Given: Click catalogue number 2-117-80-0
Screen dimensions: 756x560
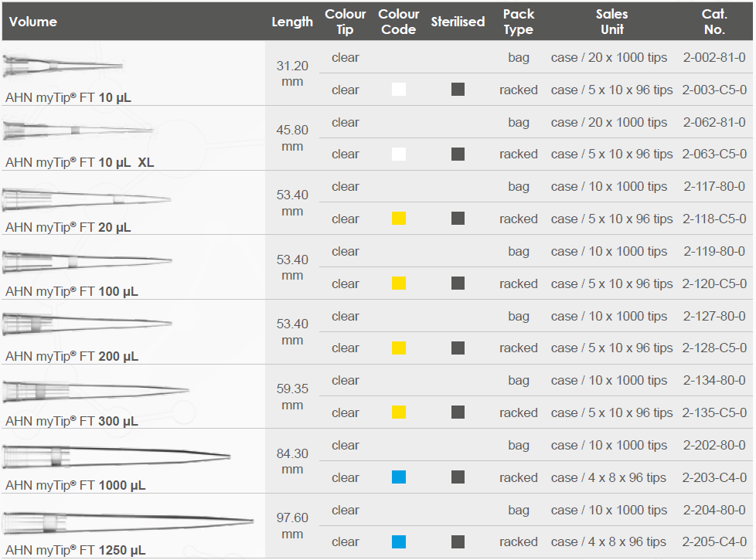Looking at the screenshot, I should pyautogui.click(x=714, y=186).
